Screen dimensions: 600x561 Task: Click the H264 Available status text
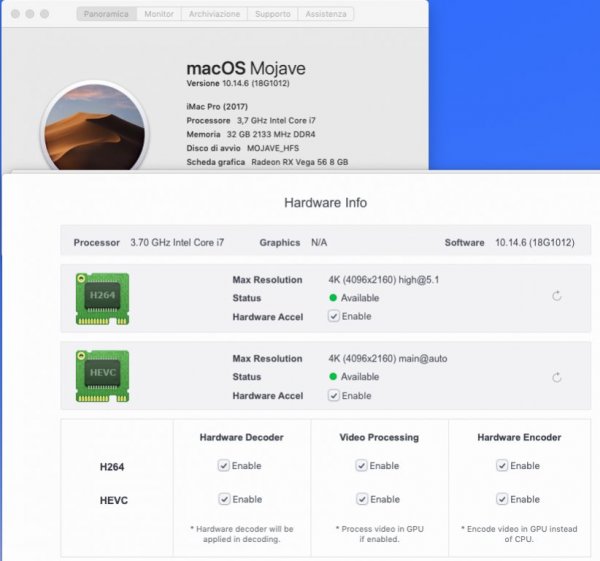coord(360,298)
